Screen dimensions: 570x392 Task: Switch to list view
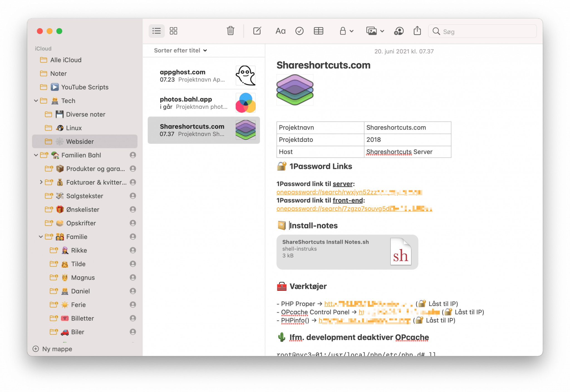157,31
